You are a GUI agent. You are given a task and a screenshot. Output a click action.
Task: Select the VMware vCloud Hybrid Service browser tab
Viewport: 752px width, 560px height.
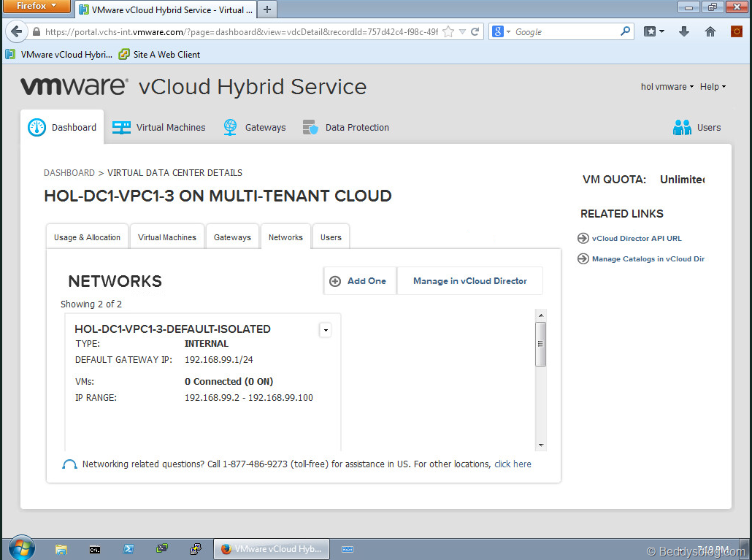[166, 9]
